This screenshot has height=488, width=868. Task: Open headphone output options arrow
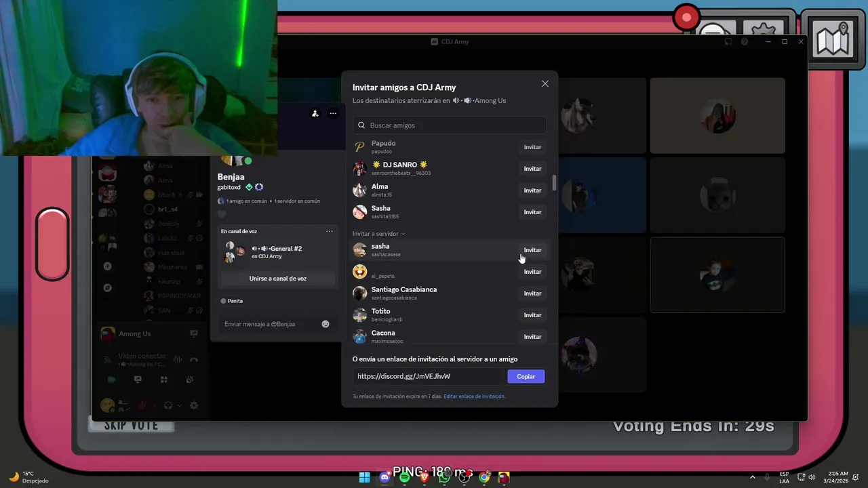[x=180, y=405]
